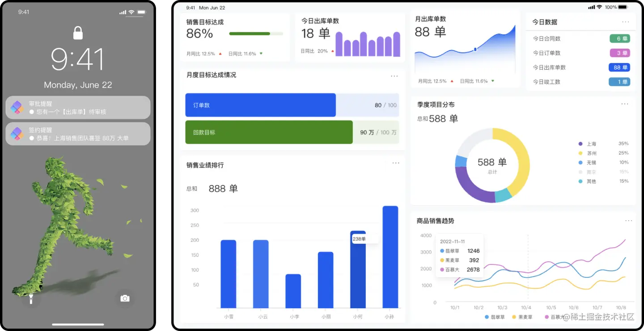The image size is (644, 331).
Task: Toggle the 苏州 legend item
Action: 588,153
